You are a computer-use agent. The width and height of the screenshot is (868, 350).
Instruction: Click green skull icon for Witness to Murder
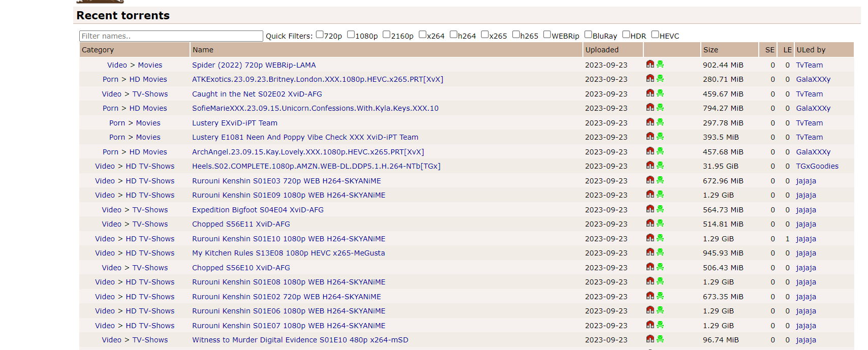point(660,339)
